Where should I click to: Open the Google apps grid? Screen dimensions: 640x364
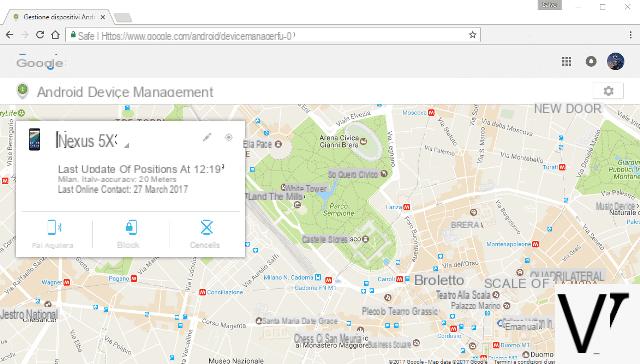566,62
